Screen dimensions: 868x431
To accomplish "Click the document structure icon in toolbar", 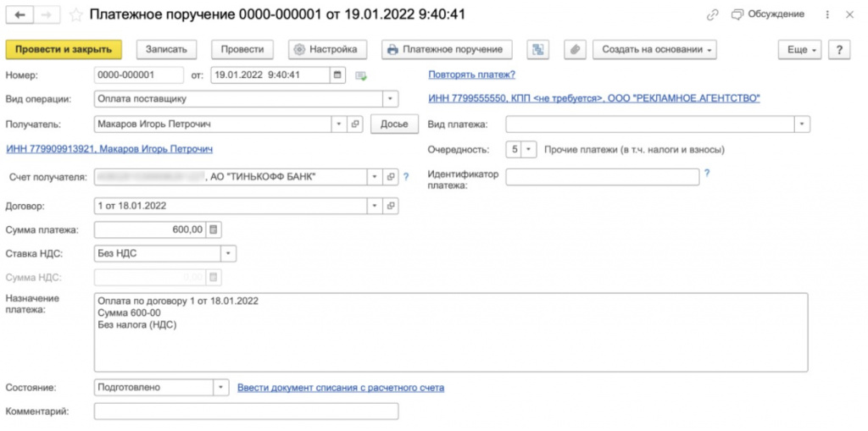I will click(537, 49).
